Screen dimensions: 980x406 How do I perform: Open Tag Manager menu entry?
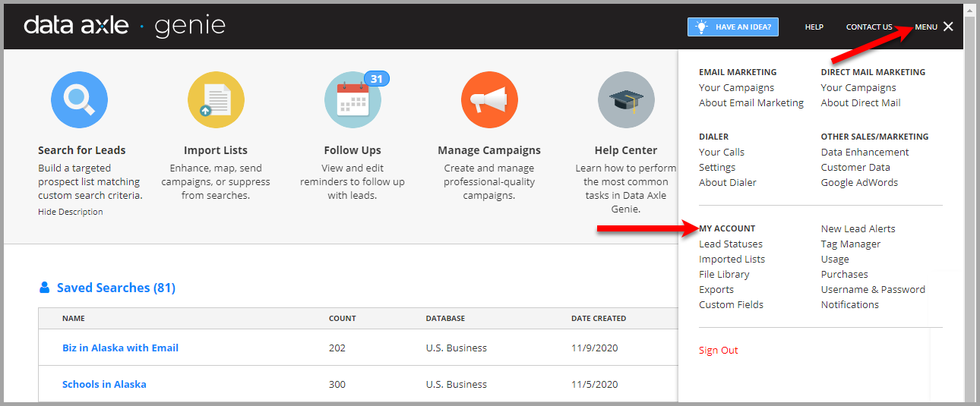tap(851, 244)
